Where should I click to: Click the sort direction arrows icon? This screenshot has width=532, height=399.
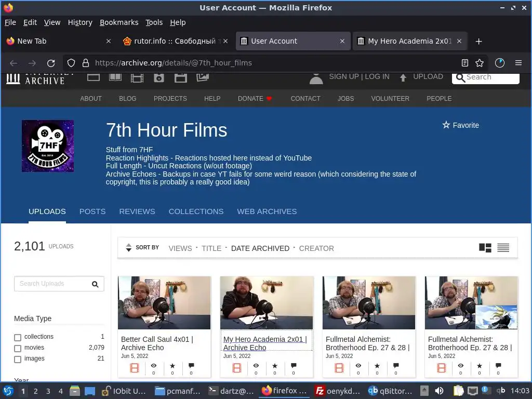[x=129, y=248]
